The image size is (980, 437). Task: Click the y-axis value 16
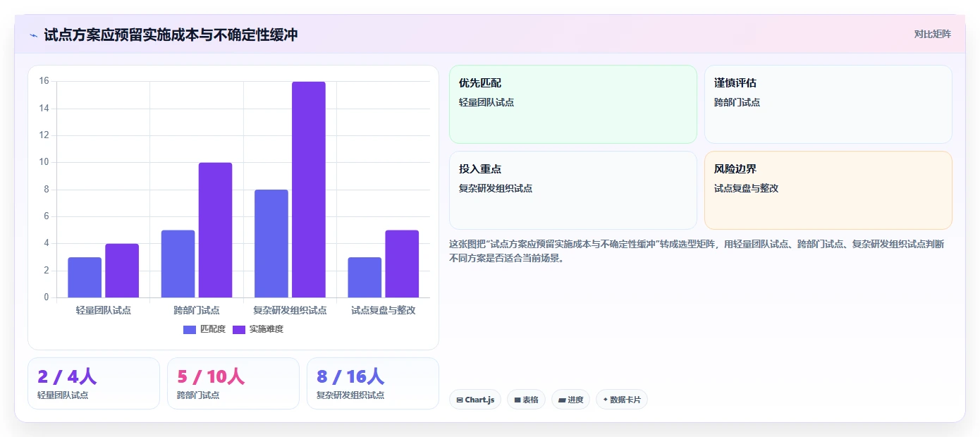[x=44, y=81]
